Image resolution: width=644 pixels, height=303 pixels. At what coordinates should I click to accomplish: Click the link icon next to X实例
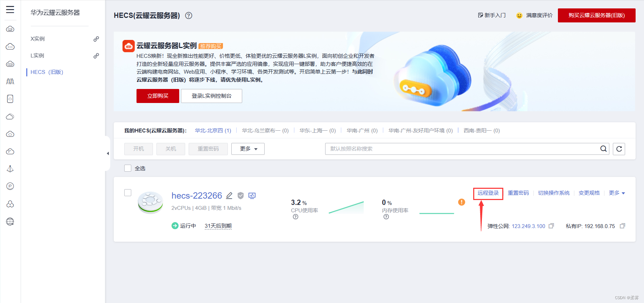pos(96,39)
